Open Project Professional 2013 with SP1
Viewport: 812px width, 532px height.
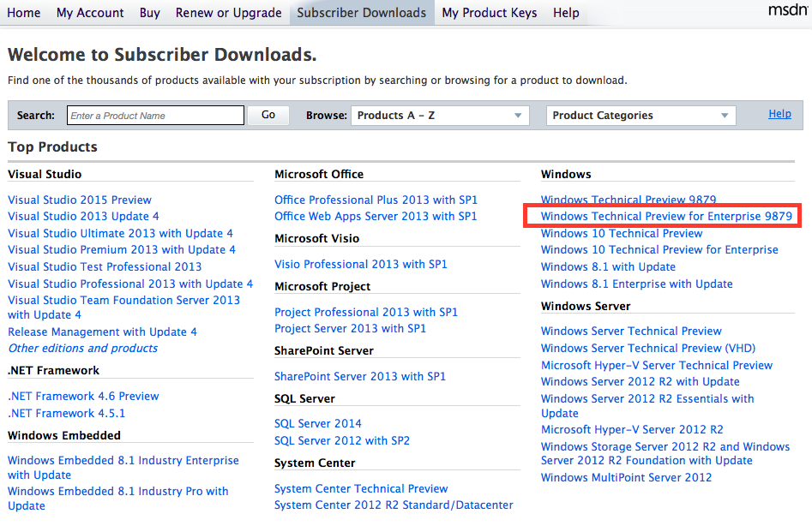pos(366,312)
